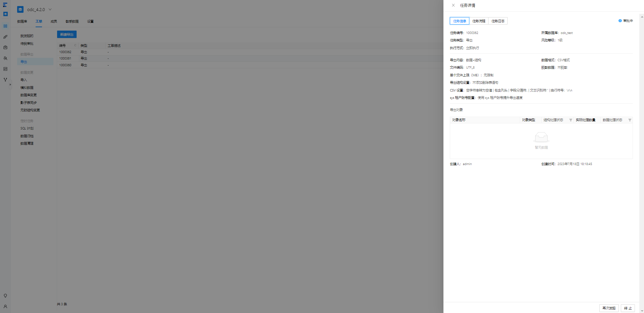Image resolution: width=644 pixels, height=313 pixels.
Task: Open the user account icon at the sidebar bottom
Action: [5, 307]
